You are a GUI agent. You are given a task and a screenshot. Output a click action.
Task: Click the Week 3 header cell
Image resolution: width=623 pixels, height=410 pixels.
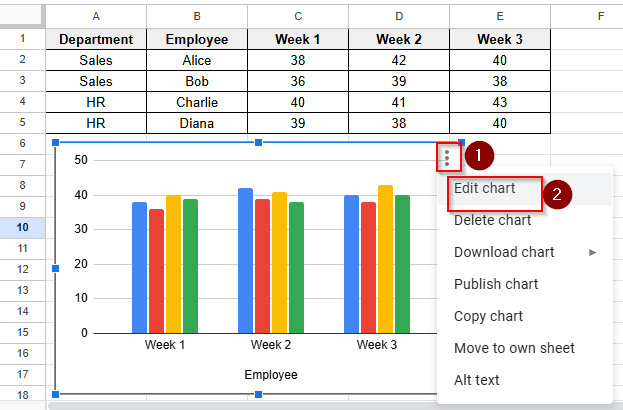point(500,39)
